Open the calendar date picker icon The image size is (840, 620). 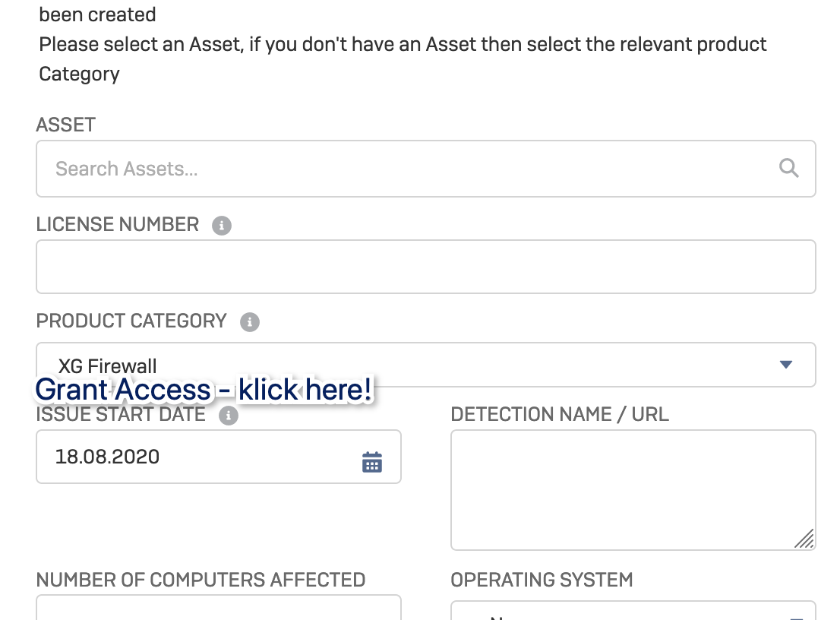(372, 462)
